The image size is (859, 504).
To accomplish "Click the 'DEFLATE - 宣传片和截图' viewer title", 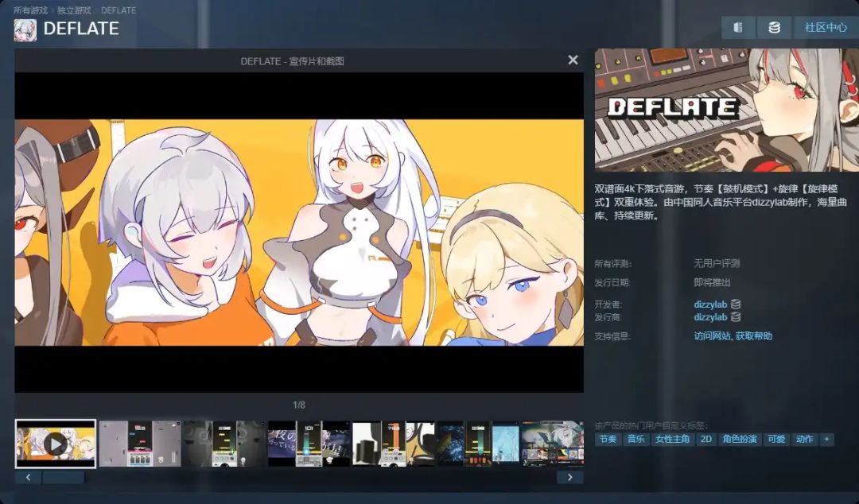I will click(293, 61).
